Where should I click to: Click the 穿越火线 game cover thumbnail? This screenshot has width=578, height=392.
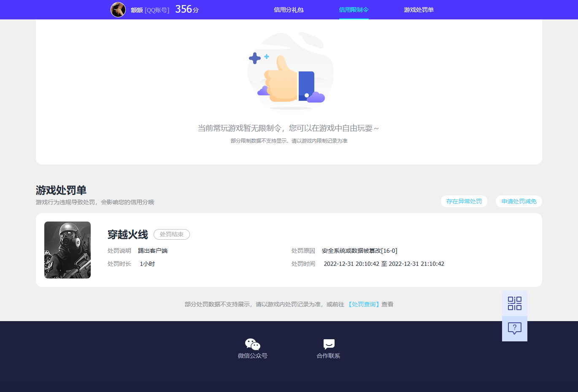68,250
